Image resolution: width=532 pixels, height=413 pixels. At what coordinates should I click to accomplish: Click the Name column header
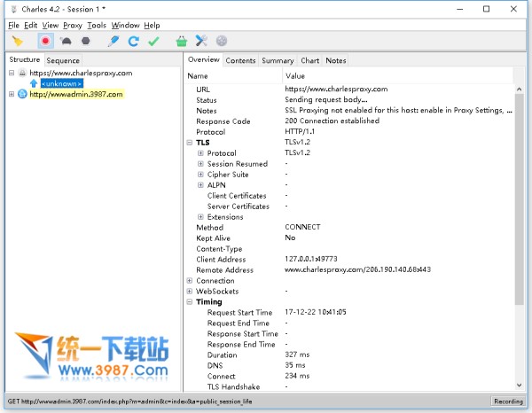coord(234,75)
